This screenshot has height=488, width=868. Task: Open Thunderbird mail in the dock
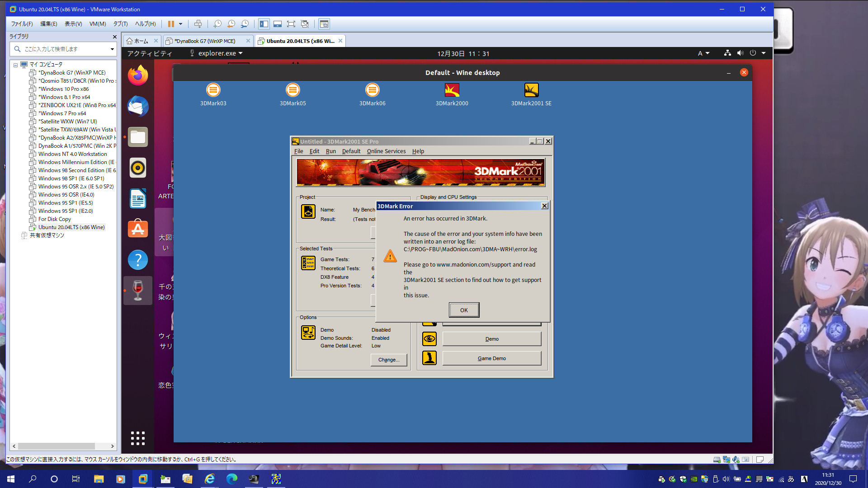coord(138,106)
